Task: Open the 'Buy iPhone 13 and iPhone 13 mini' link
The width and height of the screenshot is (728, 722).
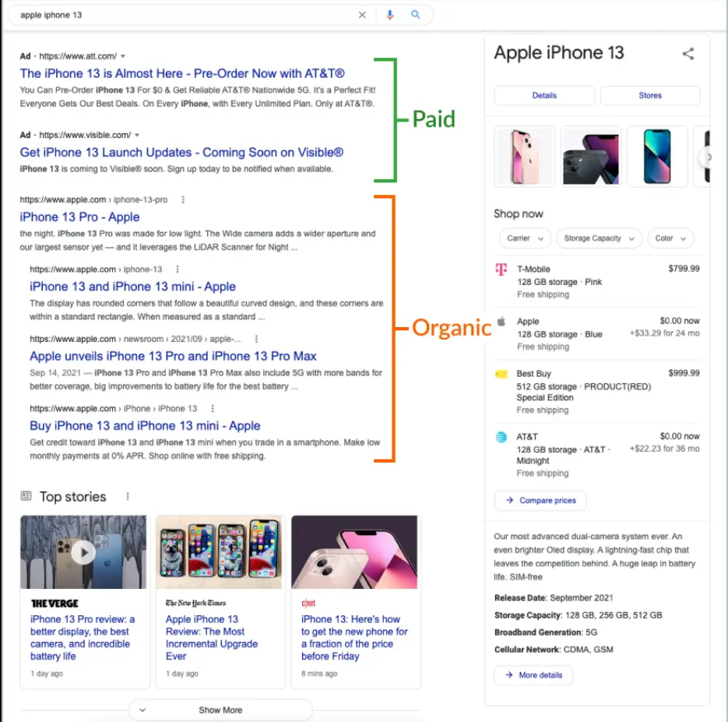Action: tap(145, 426)
